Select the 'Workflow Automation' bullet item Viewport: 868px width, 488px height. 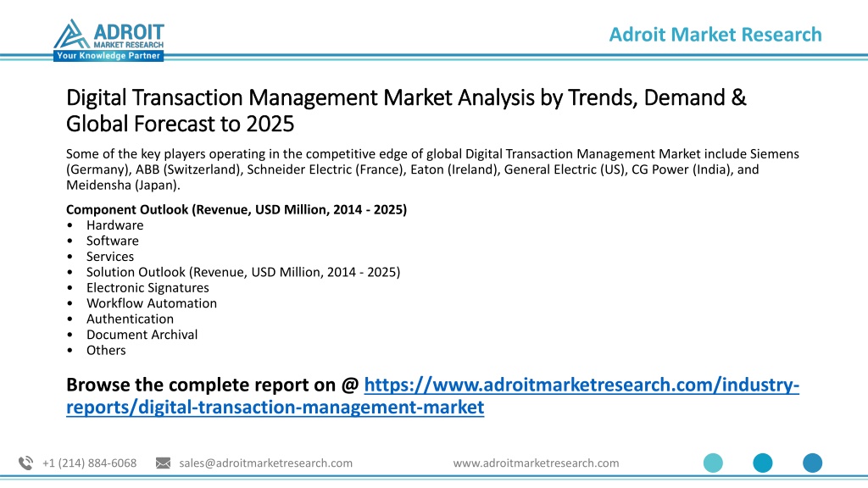click(x=151, y=303)
